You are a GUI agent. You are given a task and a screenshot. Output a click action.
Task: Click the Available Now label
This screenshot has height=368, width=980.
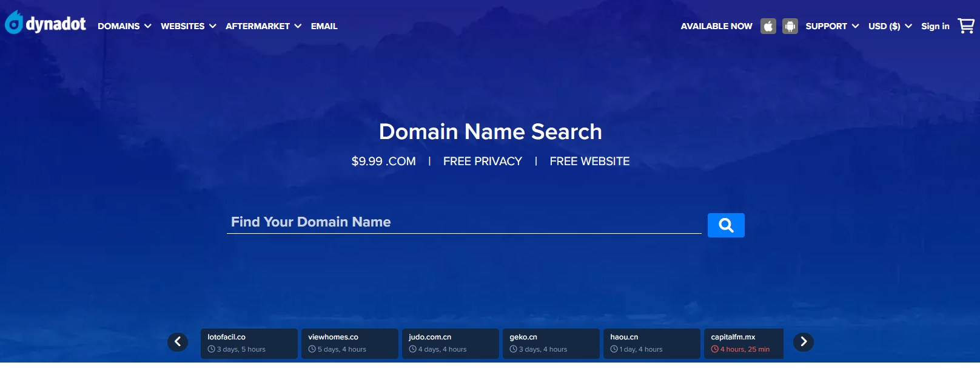click(x=716, y=26)
